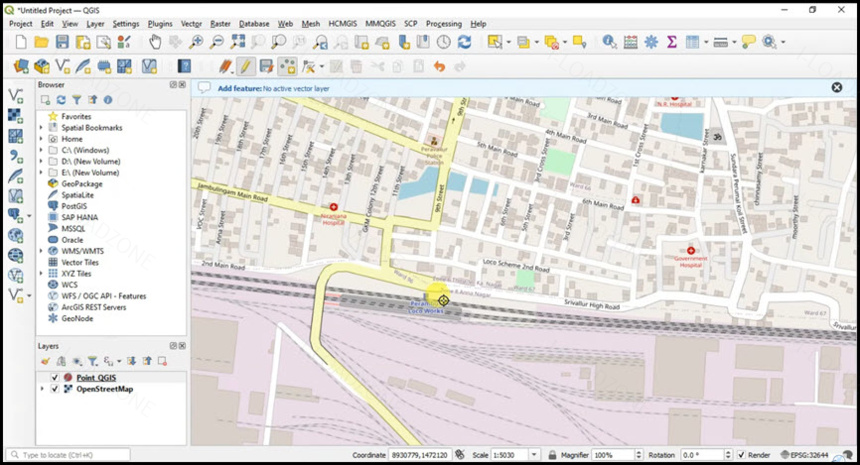Click the Python help book icon
Screen dimensions: 860x465
(x=184, y=67)
